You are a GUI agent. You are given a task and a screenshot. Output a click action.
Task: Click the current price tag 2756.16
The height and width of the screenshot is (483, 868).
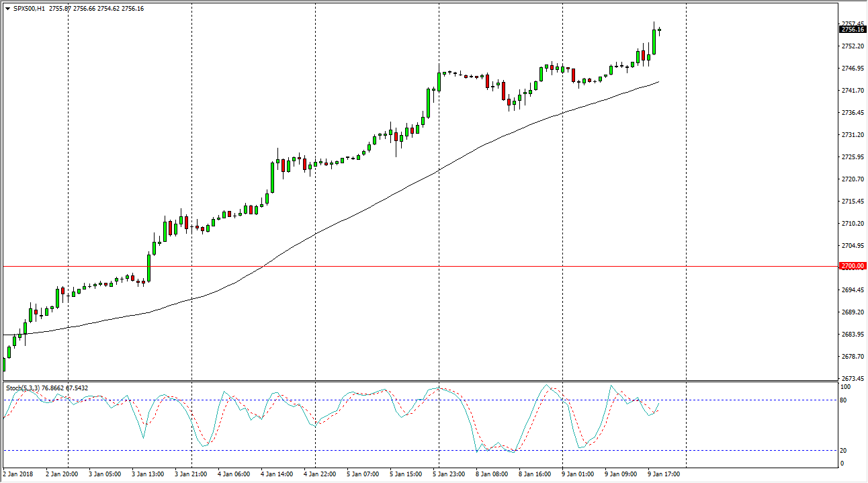tap(852, 30)
